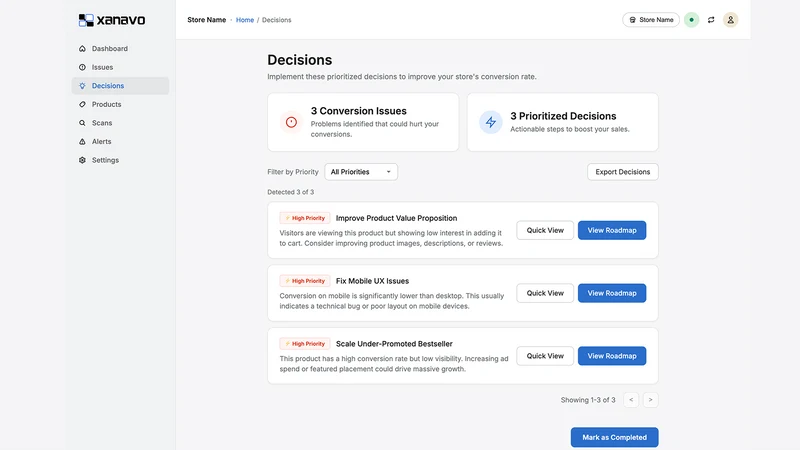Click the bold 'Store Name' breadcrumb label
The height and width of the screenshot is (450, 800).
coord(207,20)
